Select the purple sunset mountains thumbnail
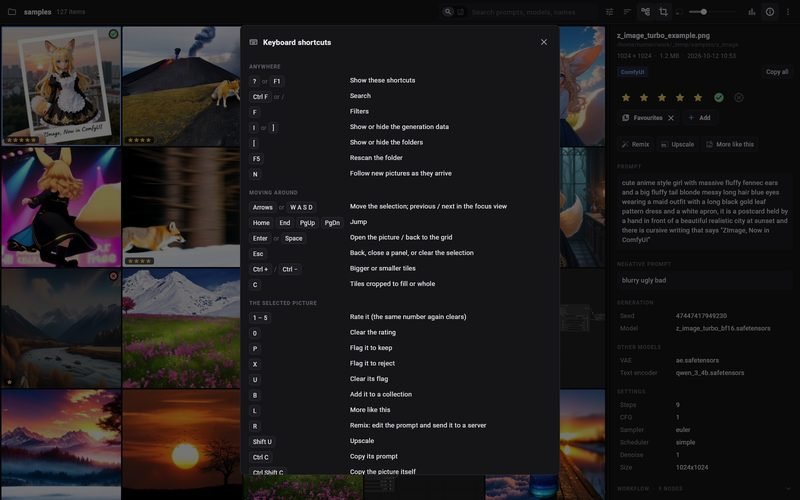This screenshot has width=800, height=500. [x=61, y=444]
